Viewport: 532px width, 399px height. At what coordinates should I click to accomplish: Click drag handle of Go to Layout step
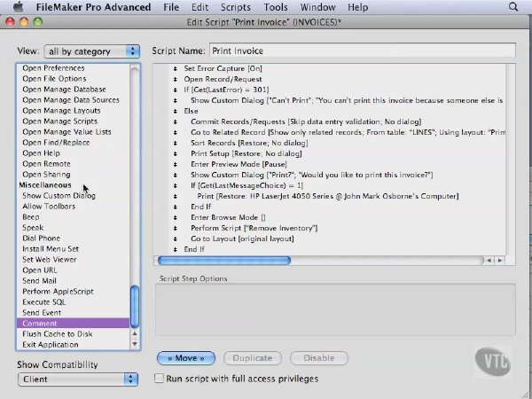(x=175, y=239)
